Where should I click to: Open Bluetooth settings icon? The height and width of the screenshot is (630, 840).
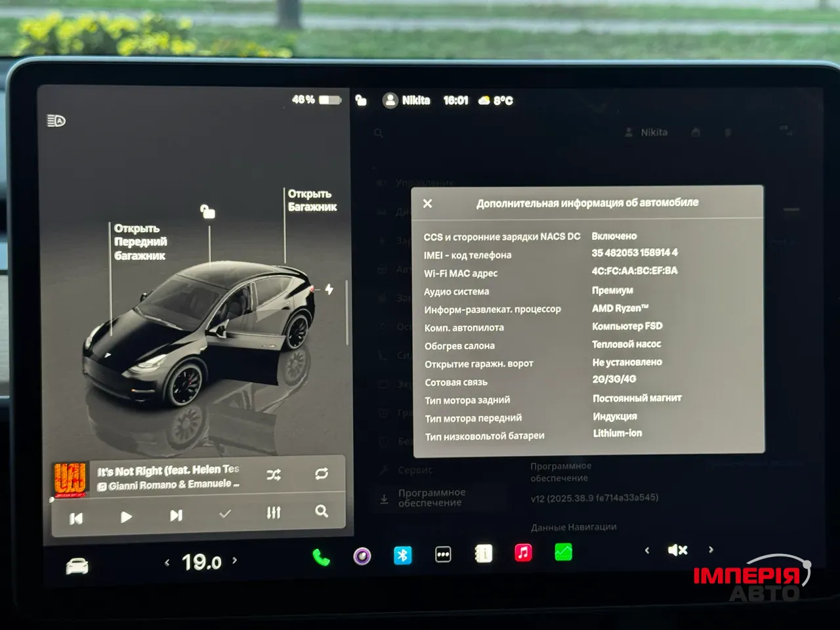click(403, 556)
